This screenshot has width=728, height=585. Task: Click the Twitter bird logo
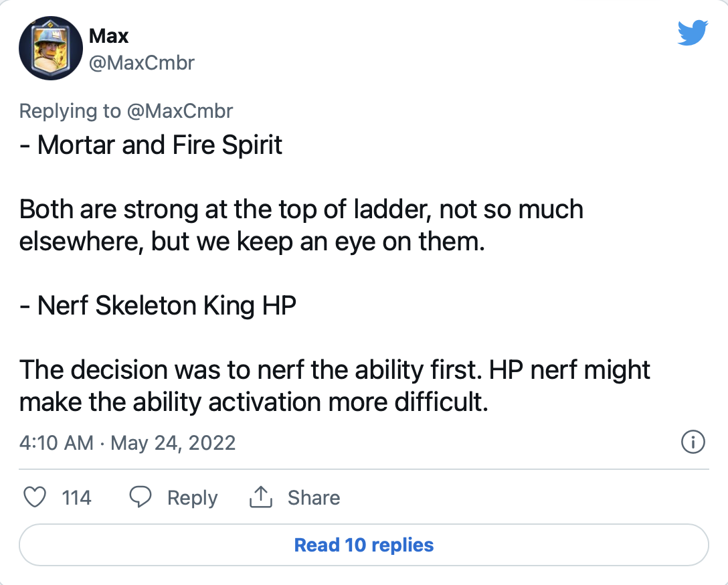pyautogui.click(x=693, y=33)
